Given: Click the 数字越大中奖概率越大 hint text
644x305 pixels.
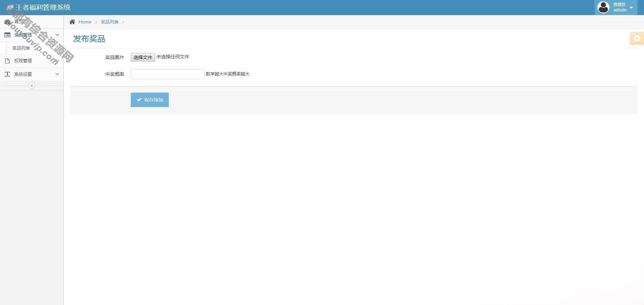Looking at the screenshot, I should pos(228,74).
